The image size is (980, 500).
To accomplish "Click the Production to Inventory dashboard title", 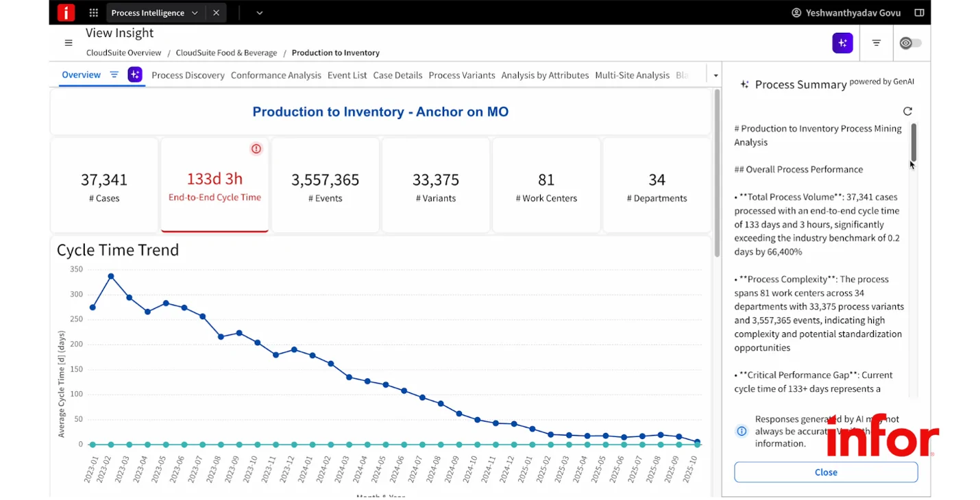I will tap(380, 112).
